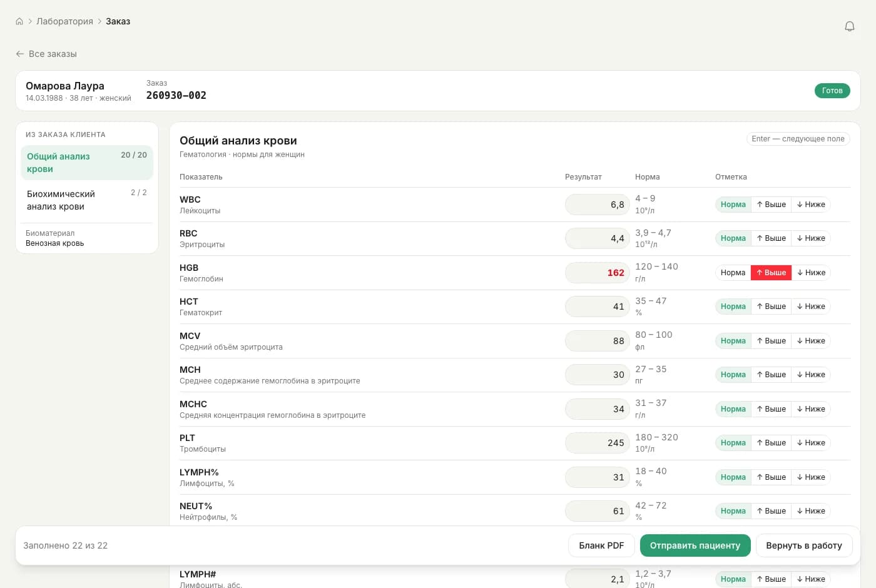The height and width of the screenshot is (588, 876).
Task: Download Бланк PDF
Action: [x=601, y=545]
